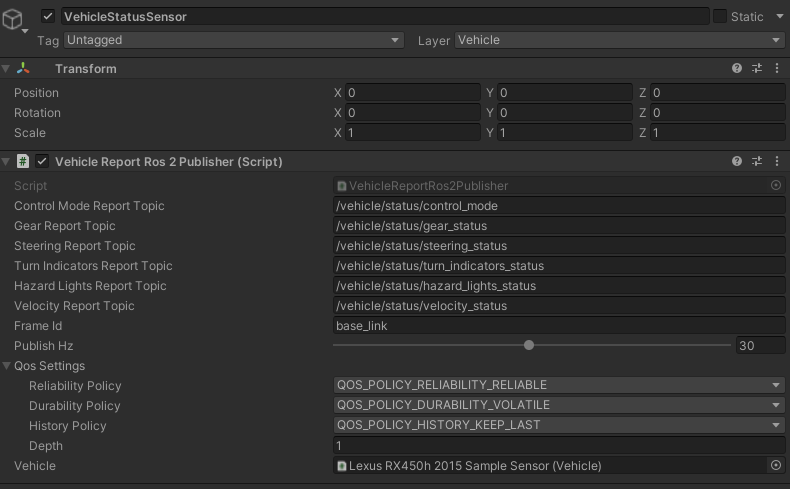Click the Position property label
This screenshot has width=790, height=489.
[36, 93]
